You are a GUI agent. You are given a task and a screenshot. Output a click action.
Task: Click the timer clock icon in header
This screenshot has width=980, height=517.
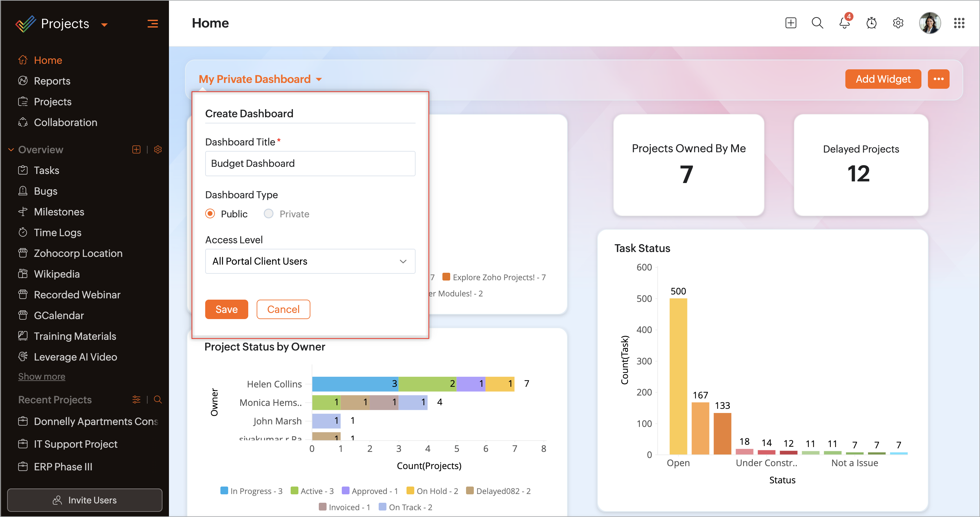[x=871, y=23]
